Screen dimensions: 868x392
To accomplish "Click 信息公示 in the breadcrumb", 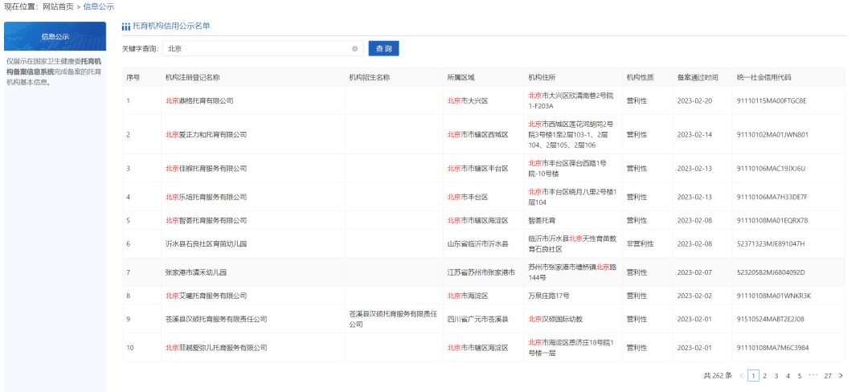I will pos(99,6).
